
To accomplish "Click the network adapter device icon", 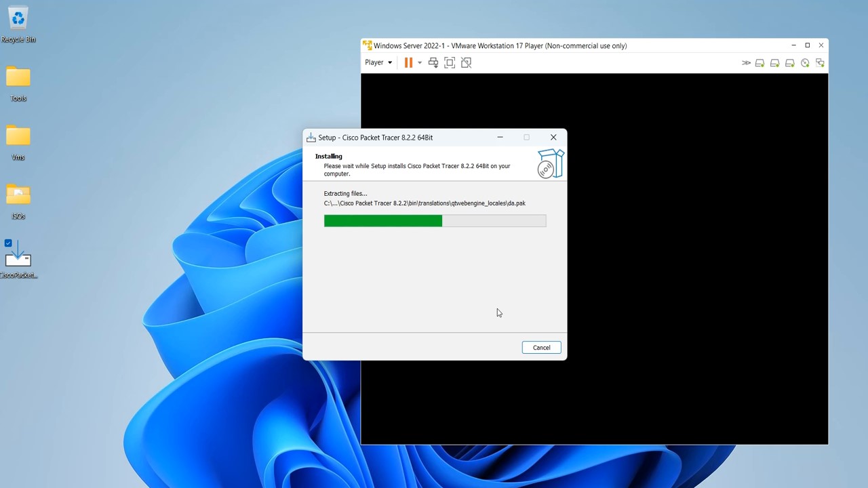I will click(820, 63).
